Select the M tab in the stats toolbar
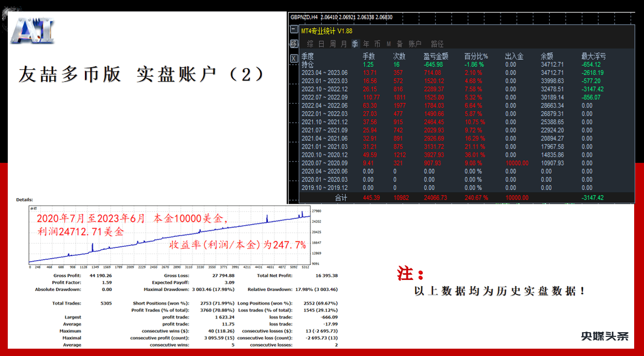 (388, 43)
